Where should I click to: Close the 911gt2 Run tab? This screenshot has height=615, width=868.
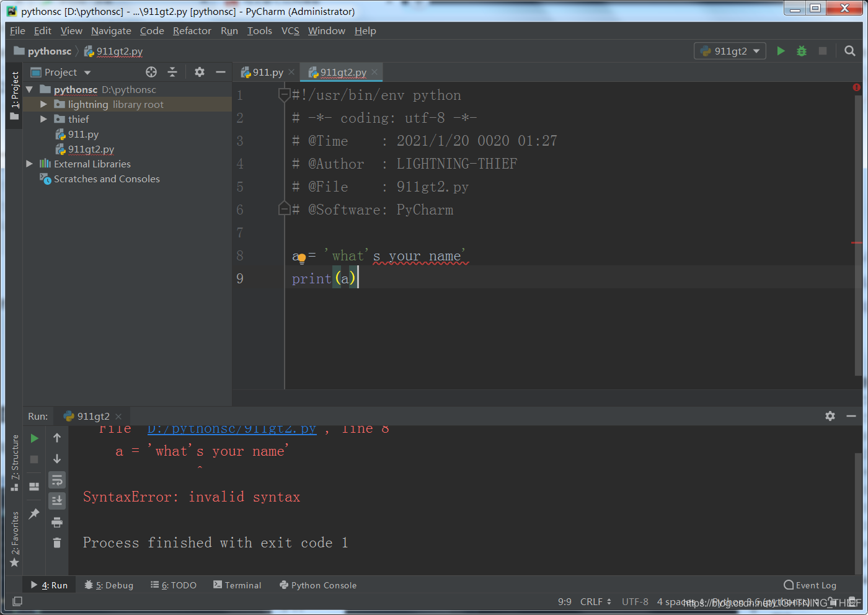point(118,416)
